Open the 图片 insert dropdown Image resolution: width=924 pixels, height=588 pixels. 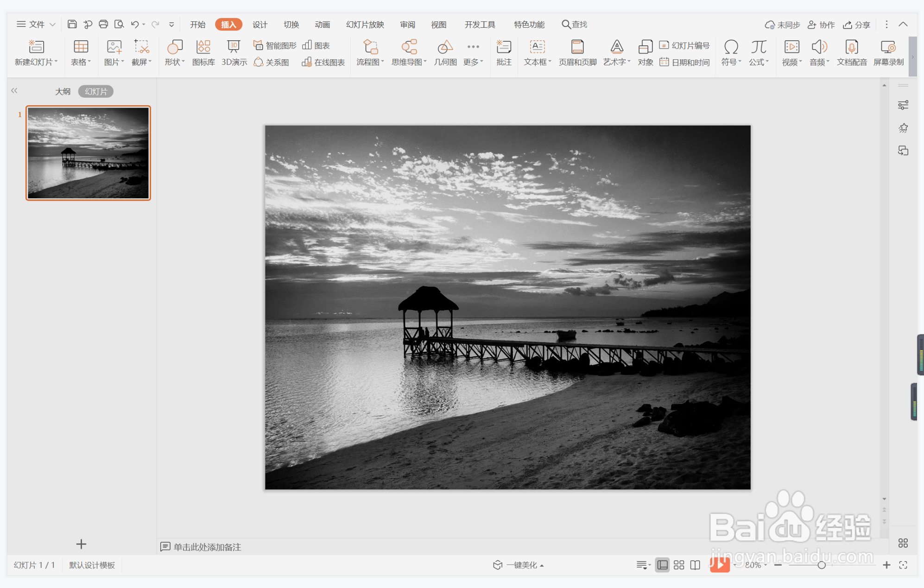click(114, 62)
